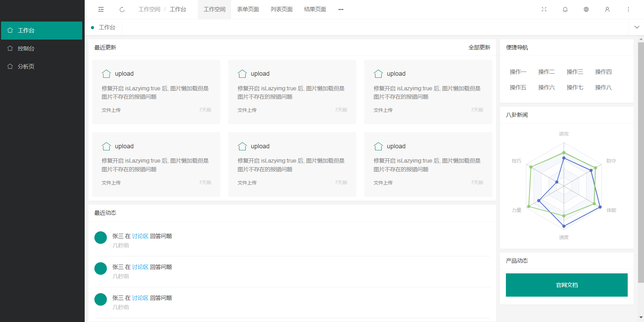Click the 操作六 shortcut
The image size is (644, 322).
(x=546, y=88)
